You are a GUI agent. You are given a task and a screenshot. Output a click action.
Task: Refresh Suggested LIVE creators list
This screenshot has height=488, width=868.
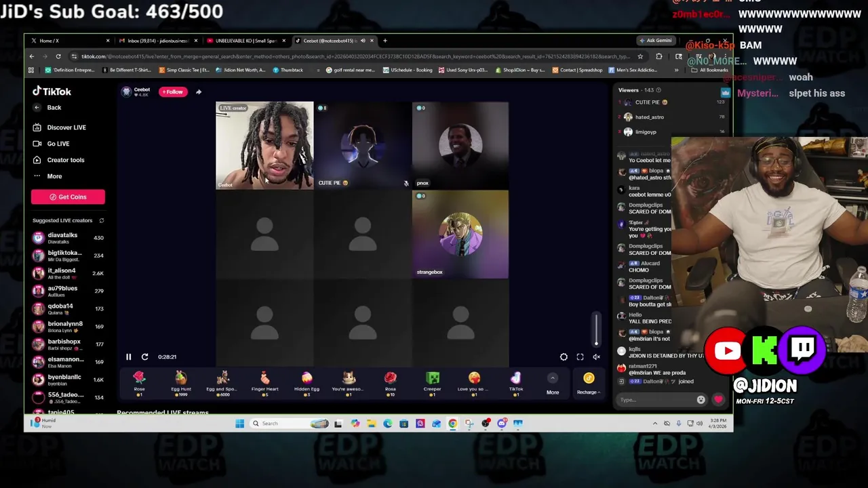click(102, 220)
